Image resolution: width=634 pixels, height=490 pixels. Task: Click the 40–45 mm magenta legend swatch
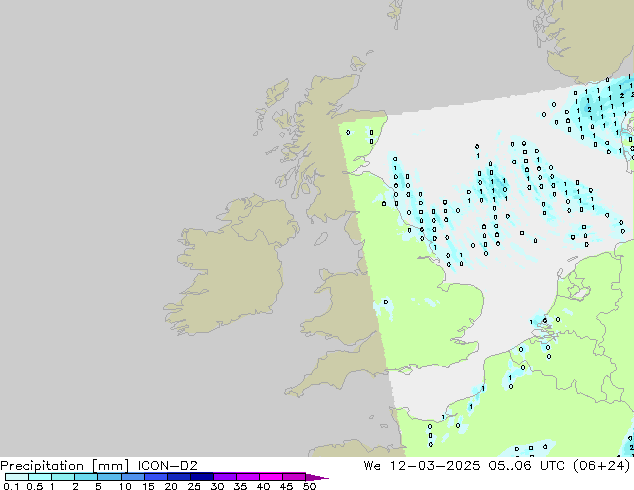[x=271, y=477]
